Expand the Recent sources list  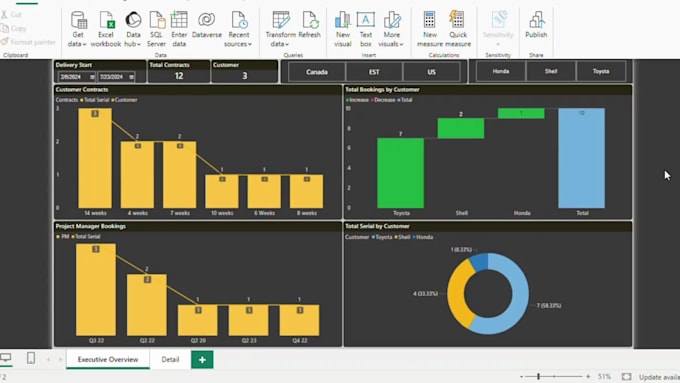[238, 29]
